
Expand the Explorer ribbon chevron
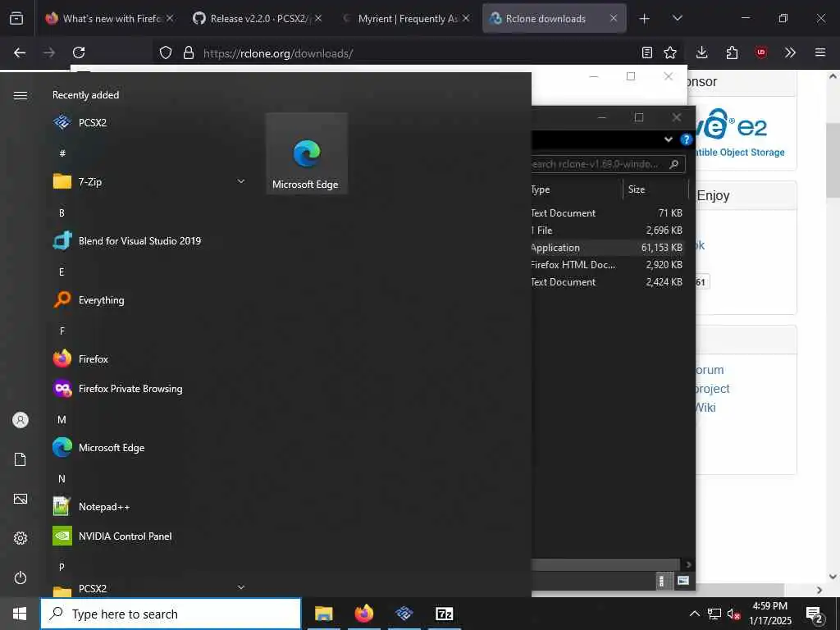coord(669,139)
